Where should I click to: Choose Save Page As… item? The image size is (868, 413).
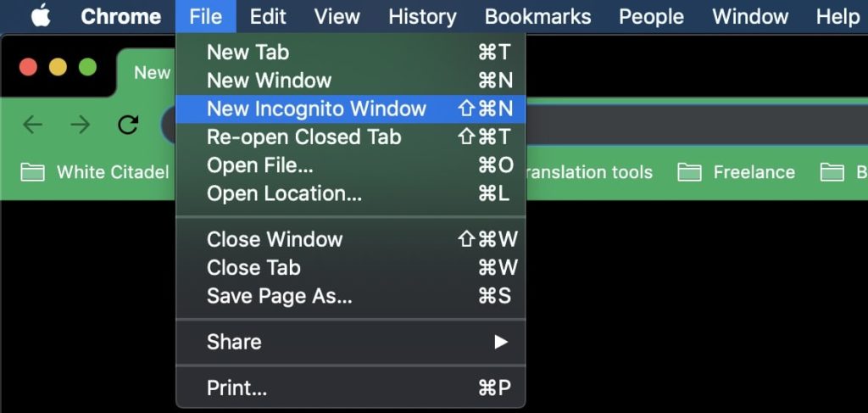pos(350,296)
